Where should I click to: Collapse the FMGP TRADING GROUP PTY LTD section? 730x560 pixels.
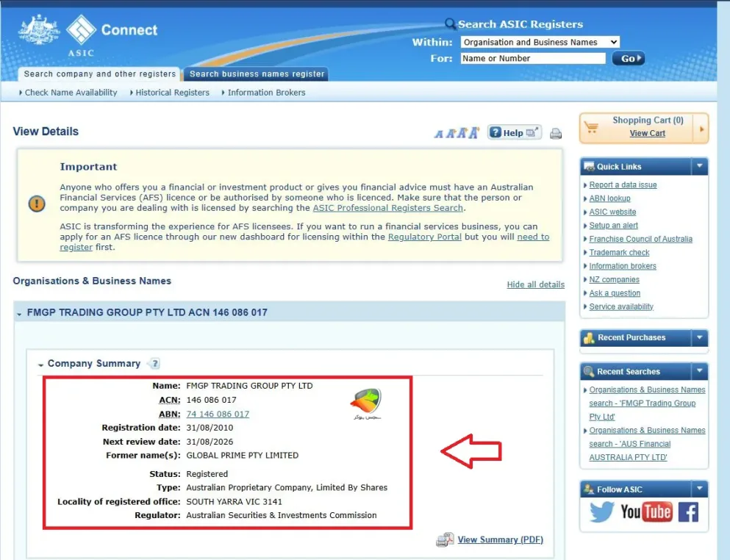tap(19, 315)
